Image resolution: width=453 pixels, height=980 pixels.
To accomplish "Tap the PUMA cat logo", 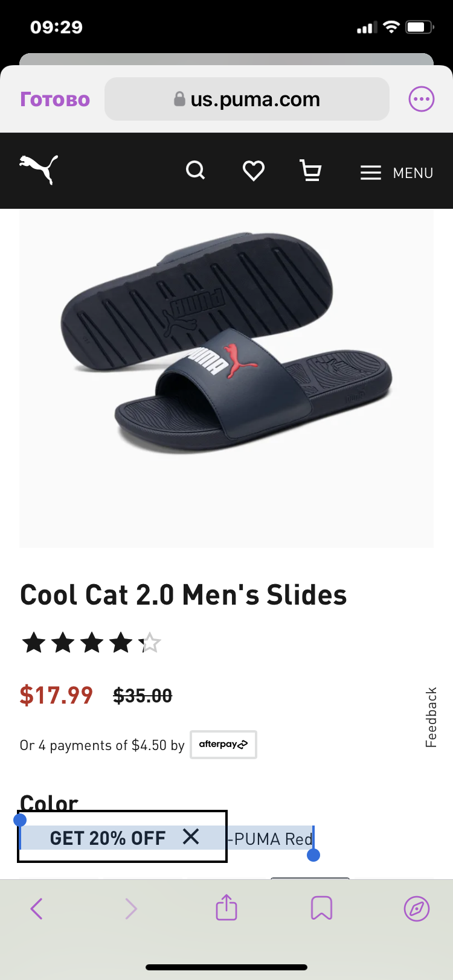I will [x=39, y=170].
